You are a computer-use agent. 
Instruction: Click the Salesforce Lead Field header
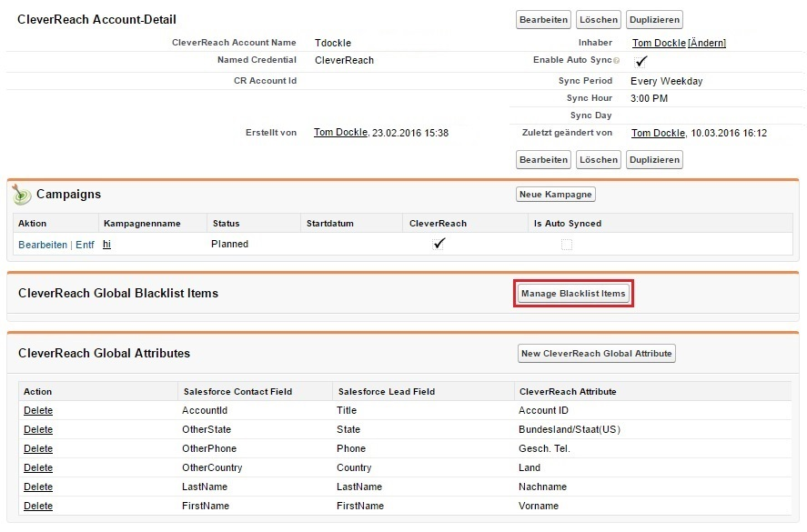click(387, 392)
